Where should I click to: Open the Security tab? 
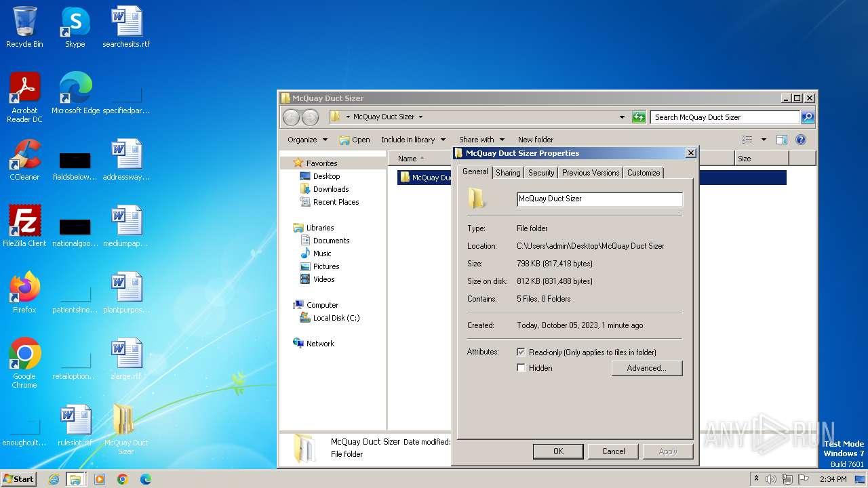click(x=541, y=173)
